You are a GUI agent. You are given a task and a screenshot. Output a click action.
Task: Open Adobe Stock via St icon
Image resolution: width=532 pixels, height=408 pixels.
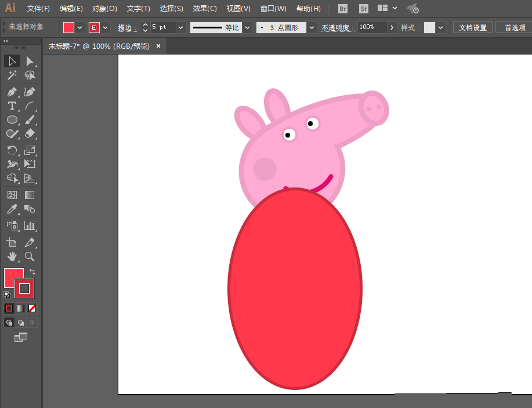pos(363,9)
